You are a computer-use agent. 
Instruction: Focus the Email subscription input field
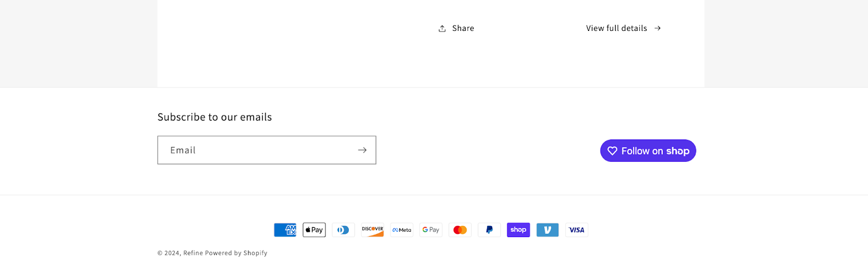(255, 150)
